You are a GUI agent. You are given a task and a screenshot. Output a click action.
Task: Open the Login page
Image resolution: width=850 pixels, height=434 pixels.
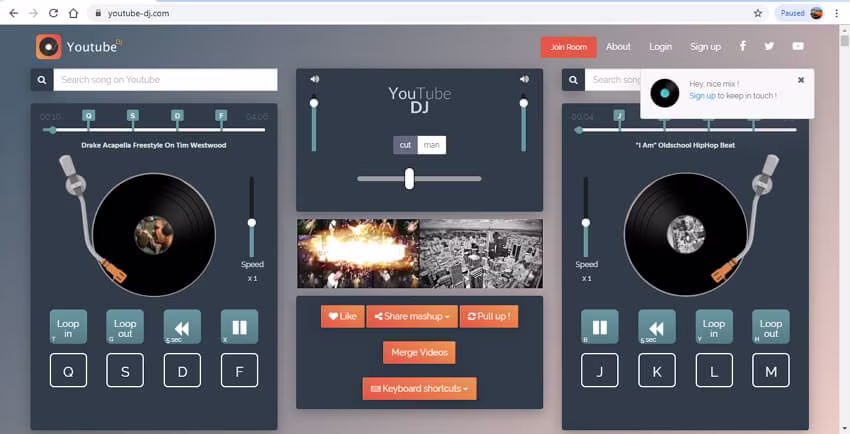pos(660,47)
